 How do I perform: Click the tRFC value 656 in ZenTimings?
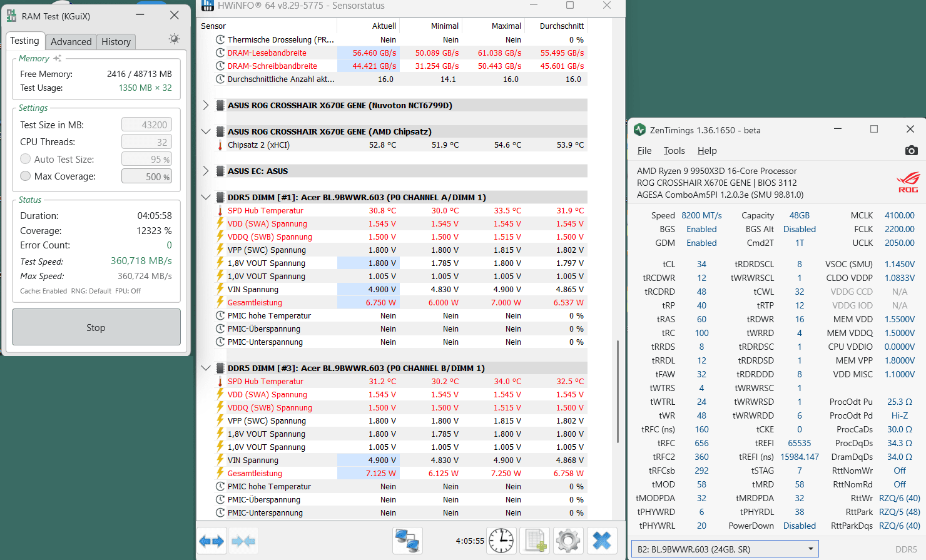pos(701,443)
